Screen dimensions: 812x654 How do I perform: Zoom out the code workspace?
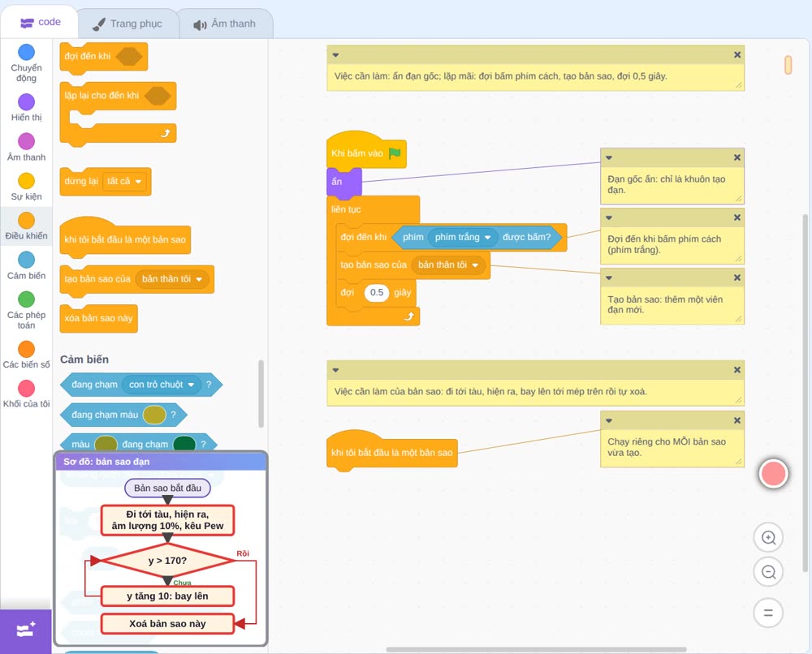(x=768, y=572)
